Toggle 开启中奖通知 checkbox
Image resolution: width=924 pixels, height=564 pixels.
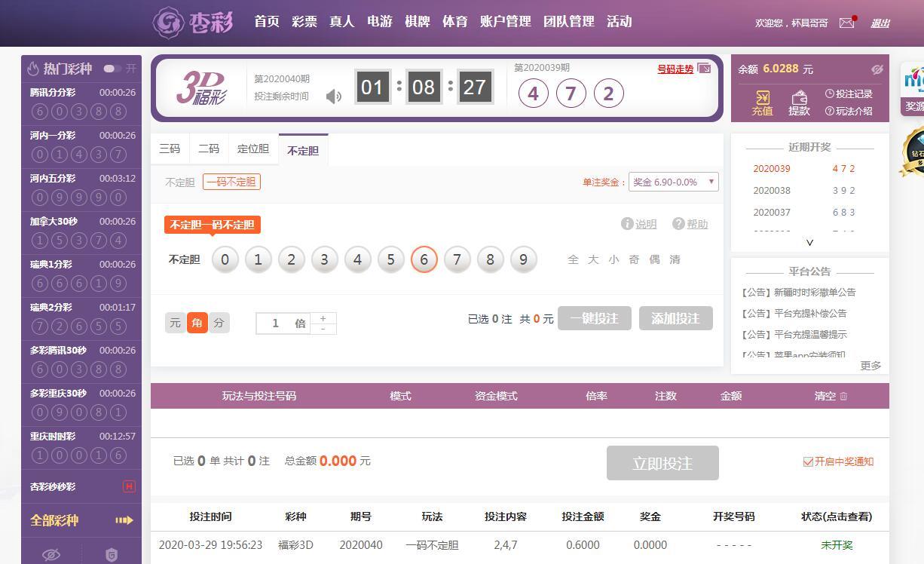click(808, 461)
